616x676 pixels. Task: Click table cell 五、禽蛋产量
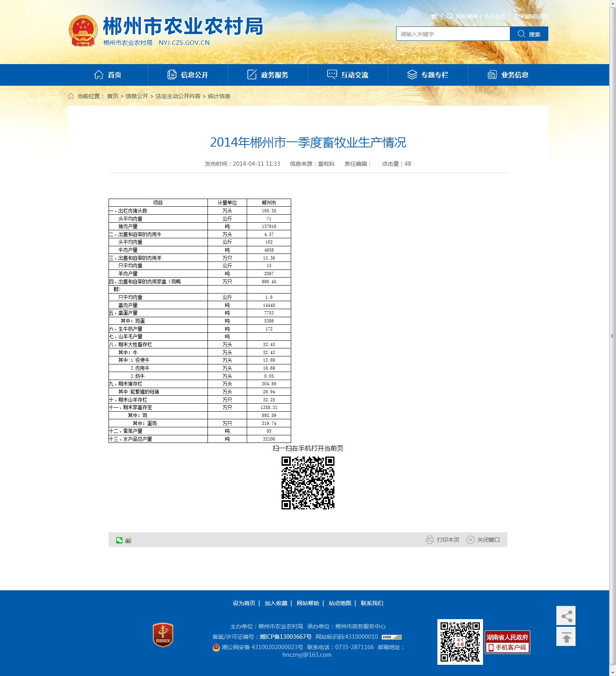tap(158, 313)
